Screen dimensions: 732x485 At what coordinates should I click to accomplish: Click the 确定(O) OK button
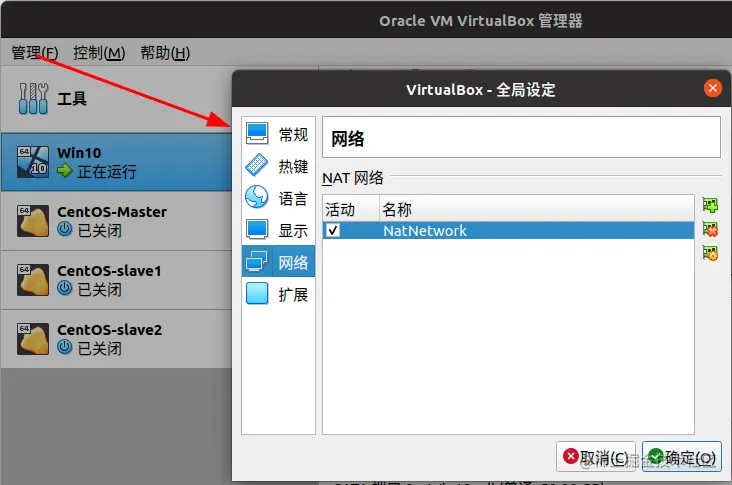682,457
